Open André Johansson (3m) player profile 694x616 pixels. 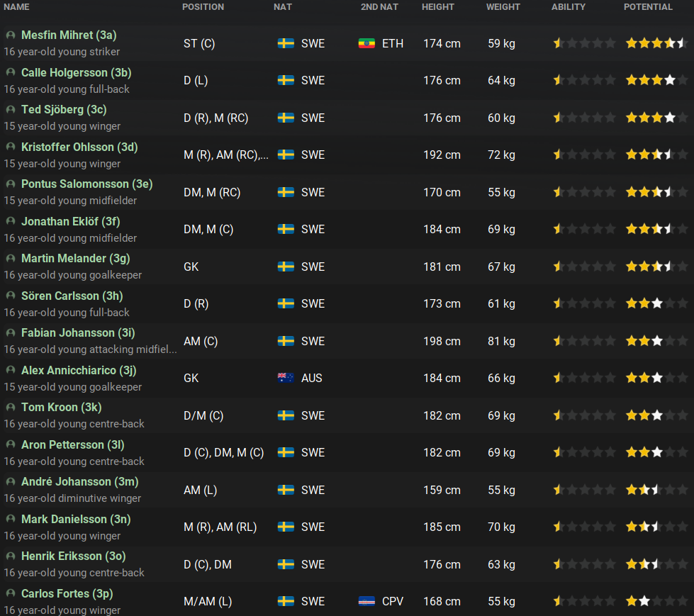[80, 481]
